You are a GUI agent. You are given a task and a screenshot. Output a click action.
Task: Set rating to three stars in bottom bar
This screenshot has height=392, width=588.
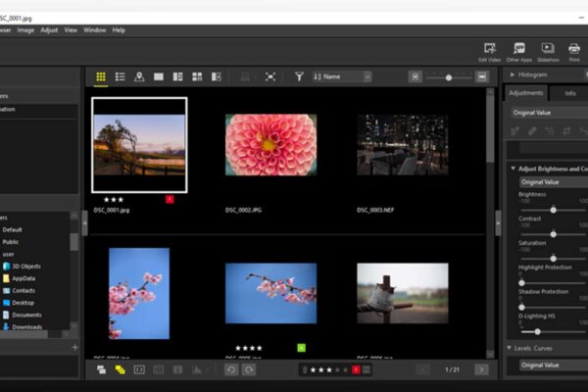(329, 369)
